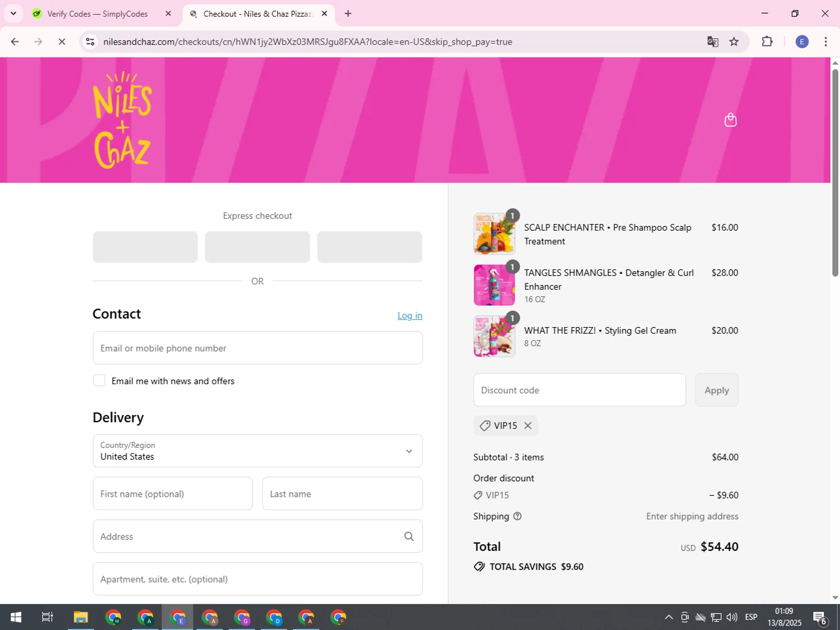Click the Last name field
840x630 pixels.
(x=342, y=493)
